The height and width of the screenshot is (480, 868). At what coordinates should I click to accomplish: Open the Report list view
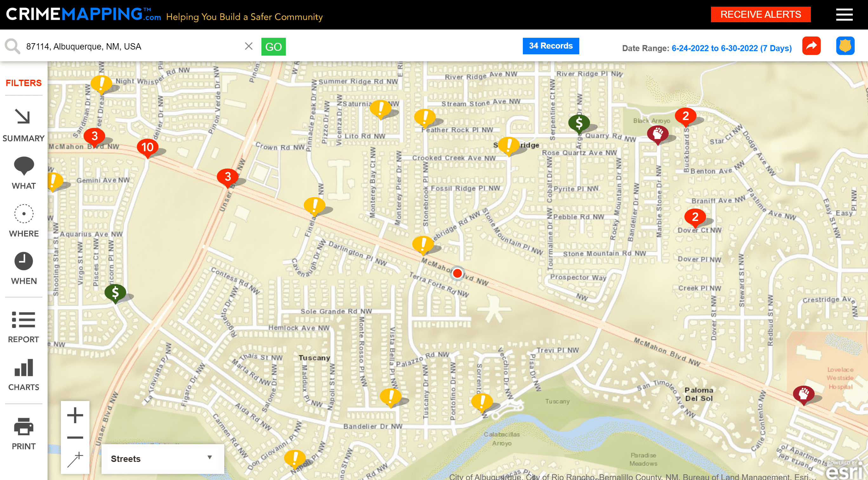(x=23, y=327)
